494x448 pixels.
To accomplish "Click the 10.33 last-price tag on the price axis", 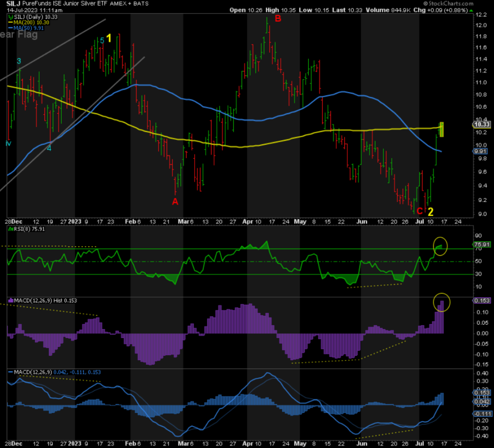I will (482, 124).
